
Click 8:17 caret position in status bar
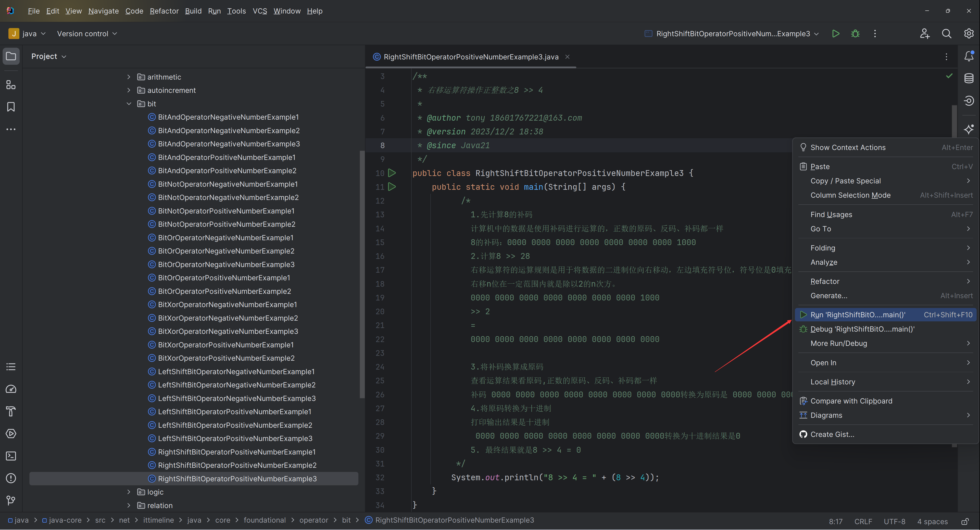pos(835,521)
